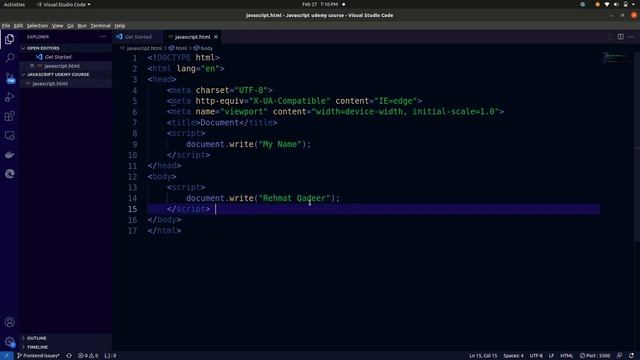Click Synchronize Changes icon in status bar
Viewport: 640px width, 360px height.
click(x=69, y=356)
